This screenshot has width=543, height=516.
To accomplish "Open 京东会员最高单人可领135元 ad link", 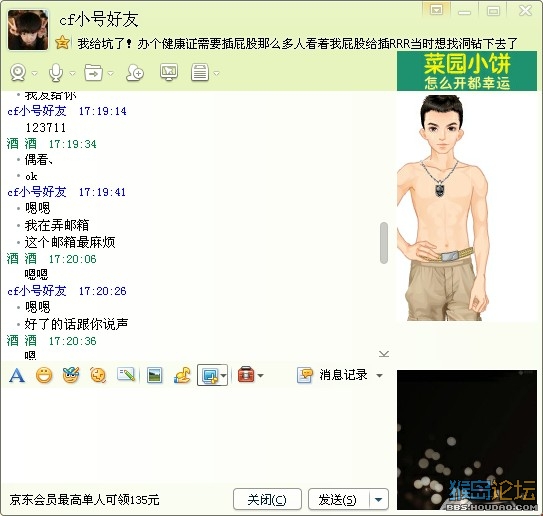I will [x=84, y=500].
